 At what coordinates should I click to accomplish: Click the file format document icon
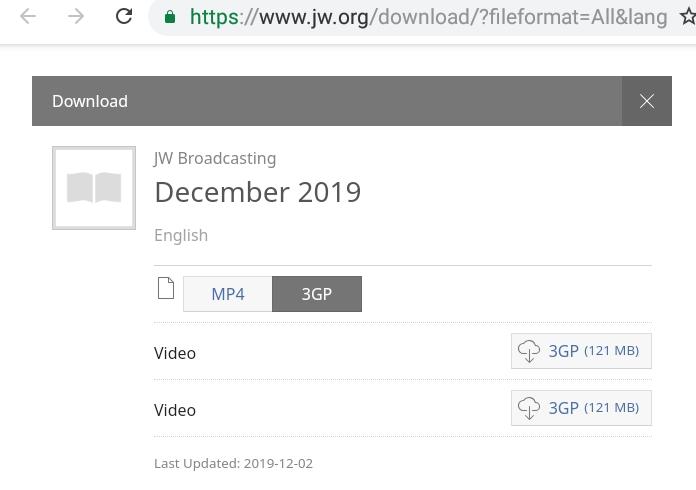(166, 289)
